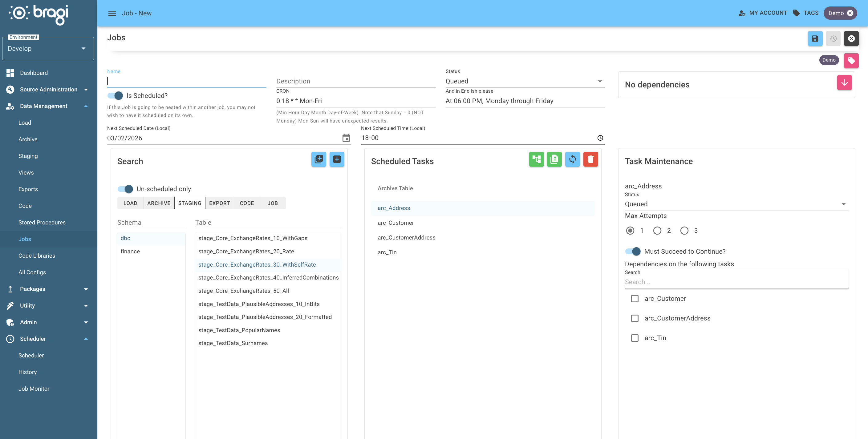The width and height of the screenshot is (868, 439).
Task: Click the Admin shield icon
Action: [10, 322]
